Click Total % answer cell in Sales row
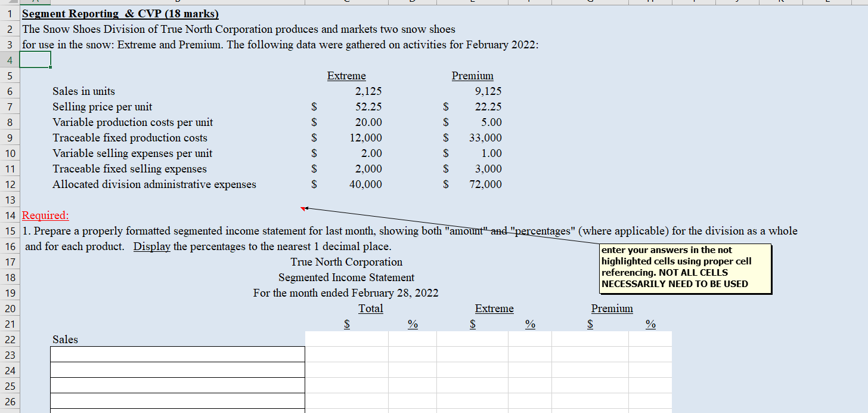Screen dimensions: 868x413 click(x=413, y=340)
